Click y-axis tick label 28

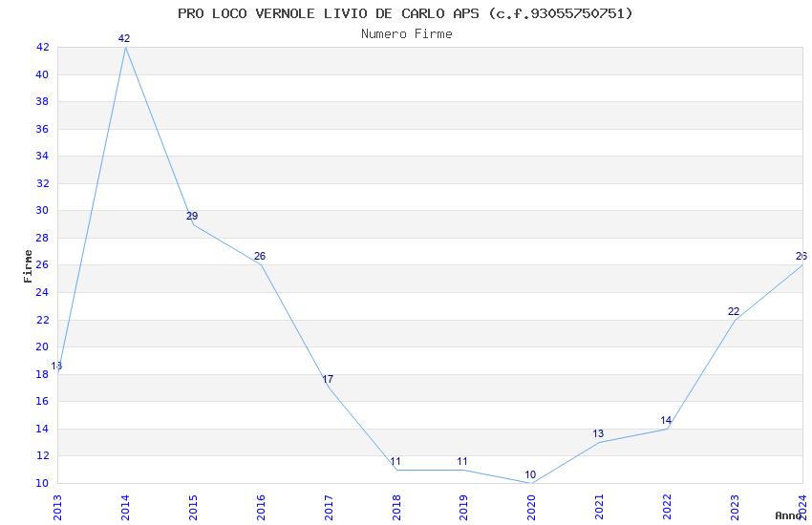[42, 238]
